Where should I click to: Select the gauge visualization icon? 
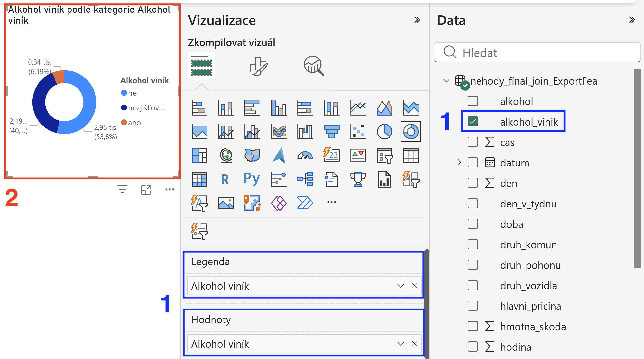[305, 155]
